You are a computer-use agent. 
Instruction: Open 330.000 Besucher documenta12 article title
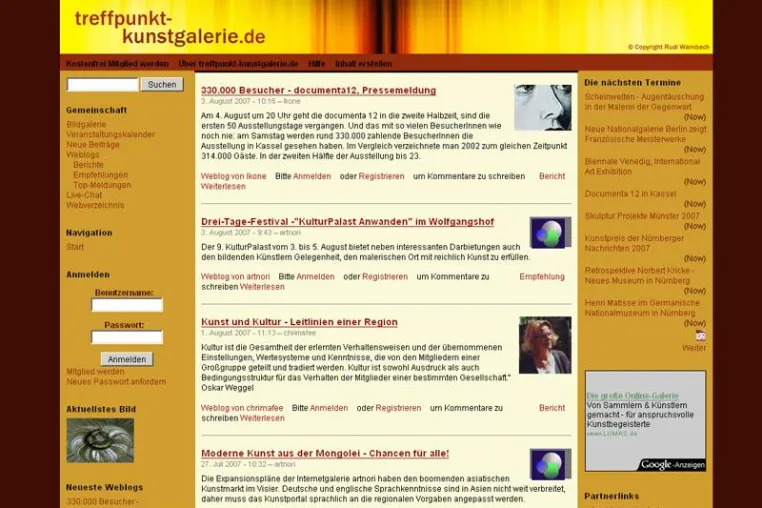point(318,90)
